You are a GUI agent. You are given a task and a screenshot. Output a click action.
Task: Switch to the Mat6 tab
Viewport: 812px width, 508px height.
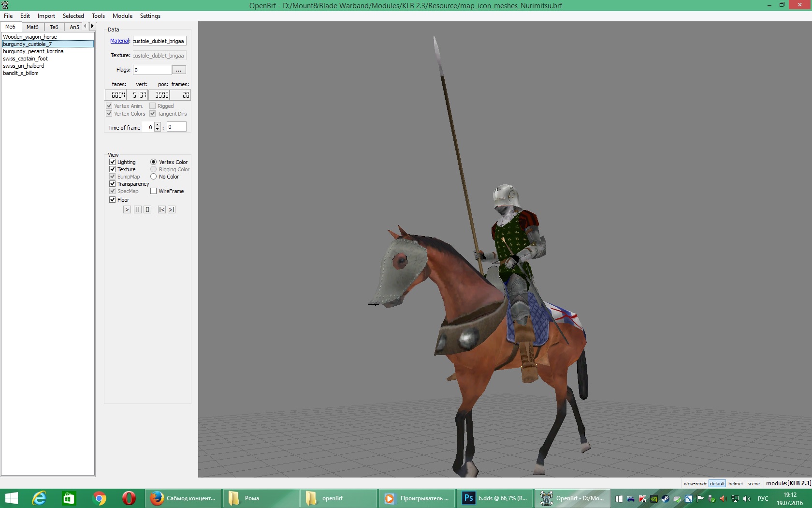(32, 27)
